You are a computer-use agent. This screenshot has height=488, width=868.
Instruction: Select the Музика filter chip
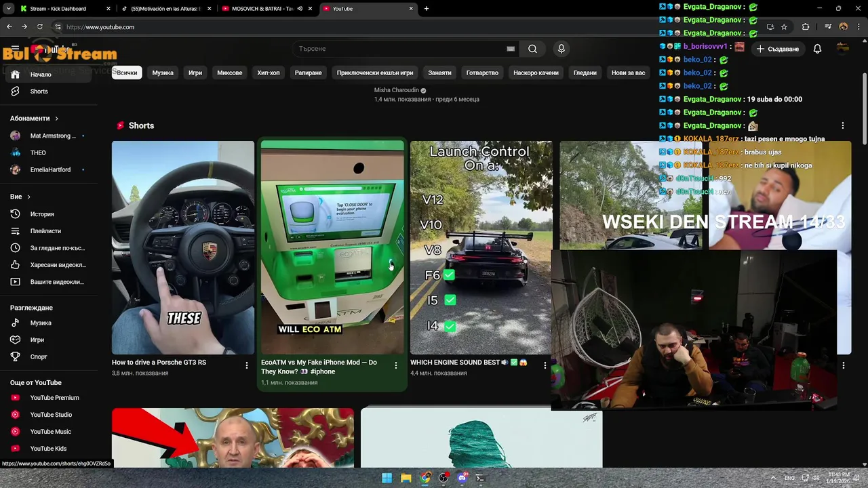pyautogui.click(x=163, y=73)
